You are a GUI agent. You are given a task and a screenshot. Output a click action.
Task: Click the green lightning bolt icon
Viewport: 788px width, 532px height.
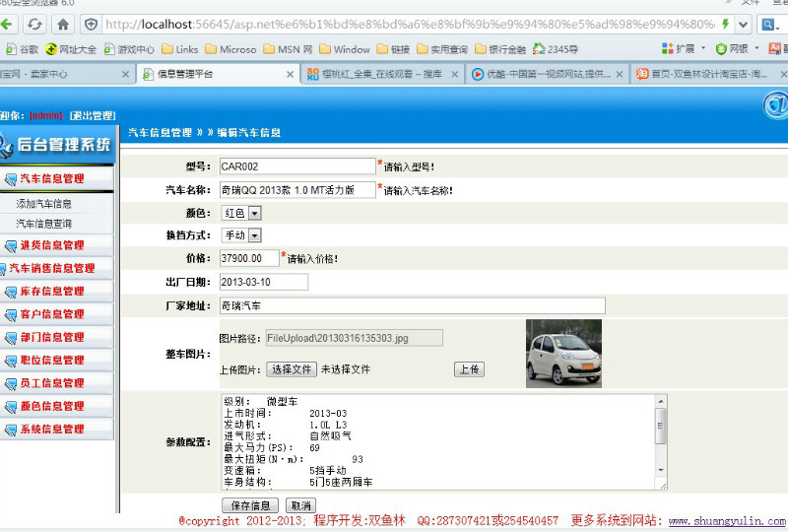(x=725, y=24)
